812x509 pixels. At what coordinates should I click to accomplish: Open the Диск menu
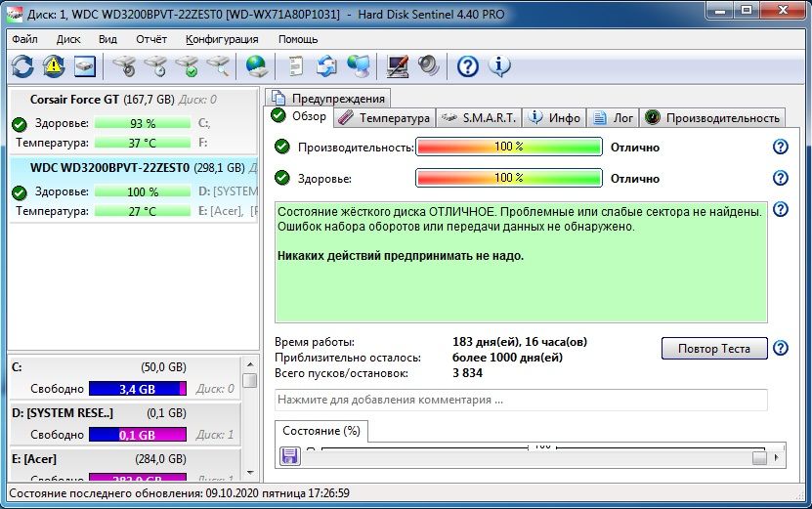(68, 39)
